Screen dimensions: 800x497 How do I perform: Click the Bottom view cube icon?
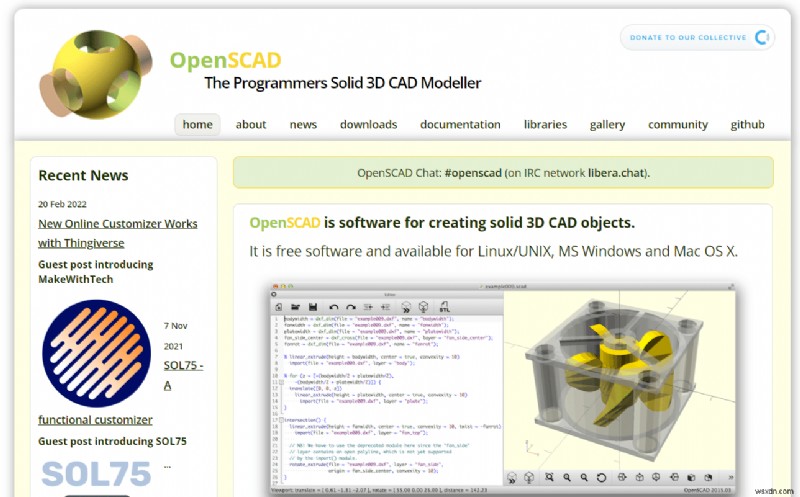point(657,477)
